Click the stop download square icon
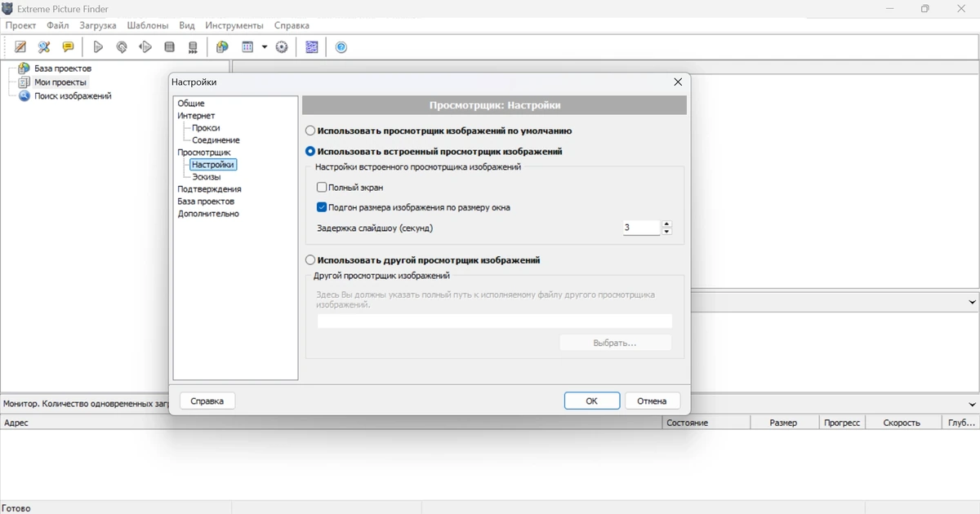The width and height of the screenshot is (980, 514). pos(169,47)
